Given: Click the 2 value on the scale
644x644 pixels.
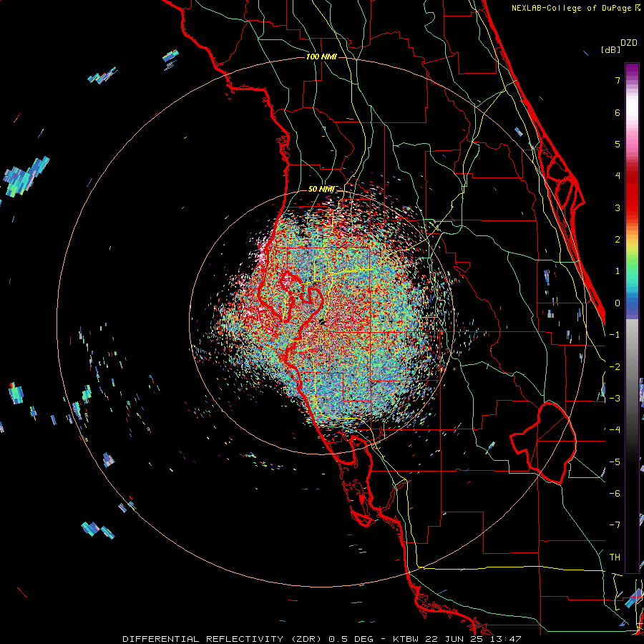Looking at the screenshot, I should tap(618, 239).
